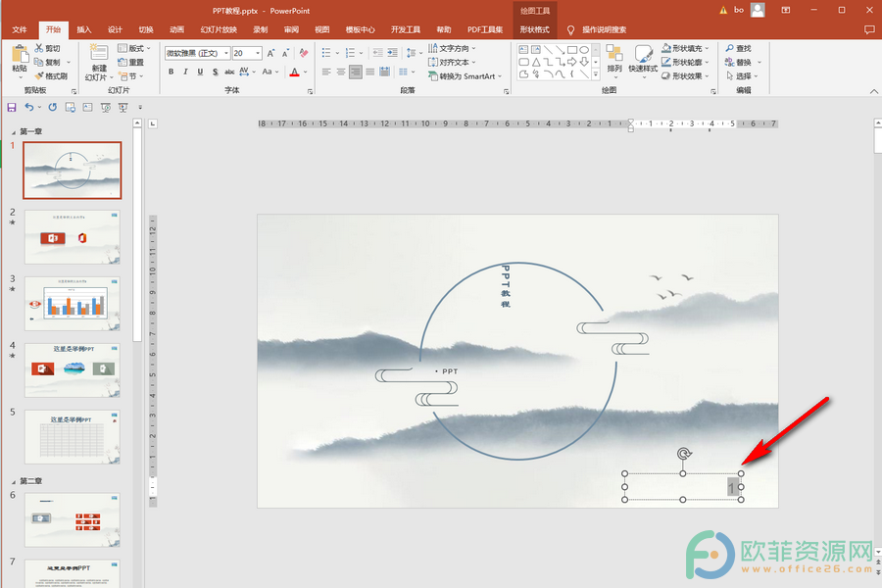Collapse the 第一章 section in slide panel
This screenshot has width=882, height=588.
click(x=14, y=132)
